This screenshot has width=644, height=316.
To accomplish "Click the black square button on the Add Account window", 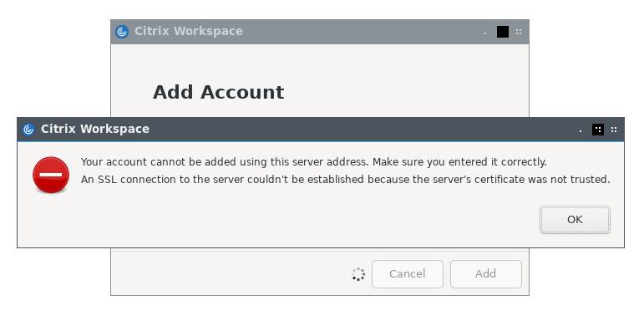I will coord(503,32).
